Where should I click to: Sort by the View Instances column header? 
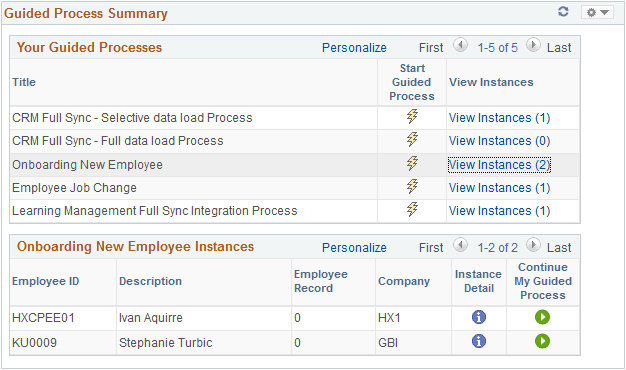(x=491, y=82)
